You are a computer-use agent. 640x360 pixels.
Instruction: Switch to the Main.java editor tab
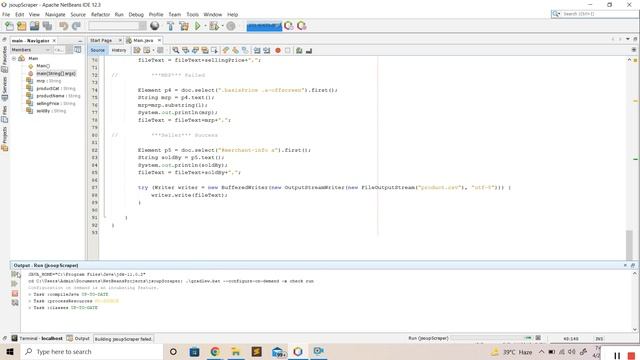(x=143, y=40)
